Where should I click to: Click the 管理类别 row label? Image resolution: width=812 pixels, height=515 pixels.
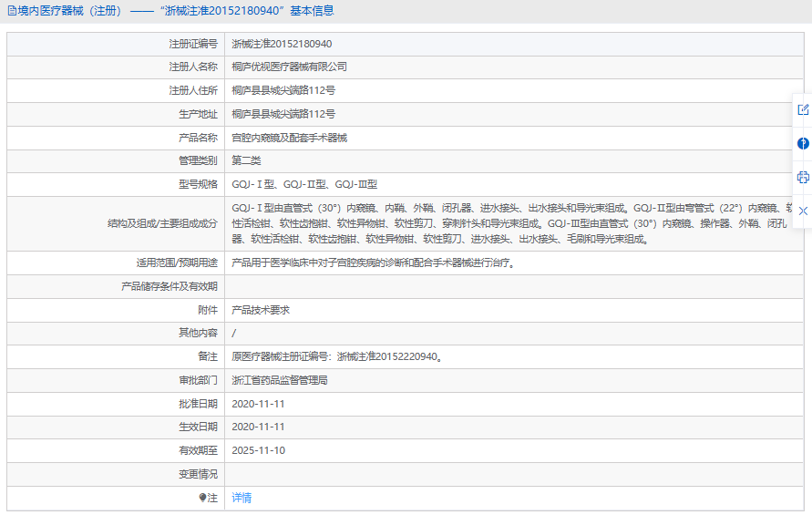click(199, 160)
